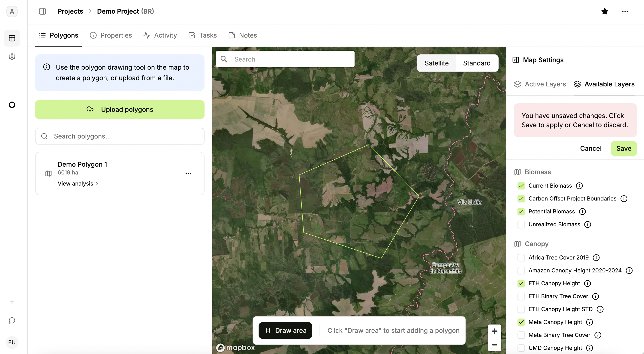The height and width of the screenshot is (354, 644).
Task: Click the plus icon in sidebar
Action: pos(12,302)
